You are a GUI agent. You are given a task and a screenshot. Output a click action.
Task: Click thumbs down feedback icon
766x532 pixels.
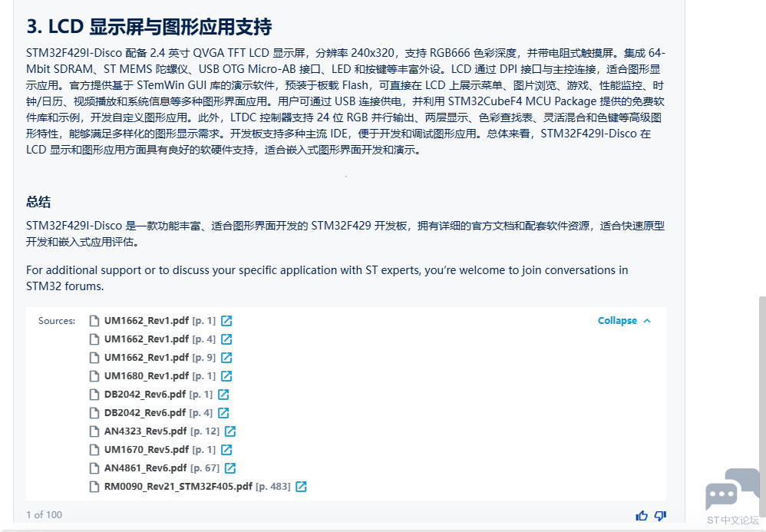coord(660,515)
